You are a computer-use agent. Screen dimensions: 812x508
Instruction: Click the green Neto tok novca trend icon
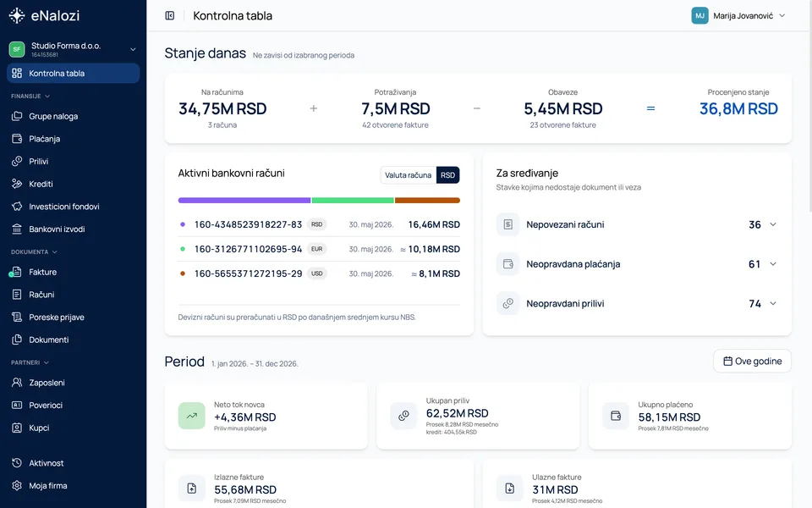point(192,416)
